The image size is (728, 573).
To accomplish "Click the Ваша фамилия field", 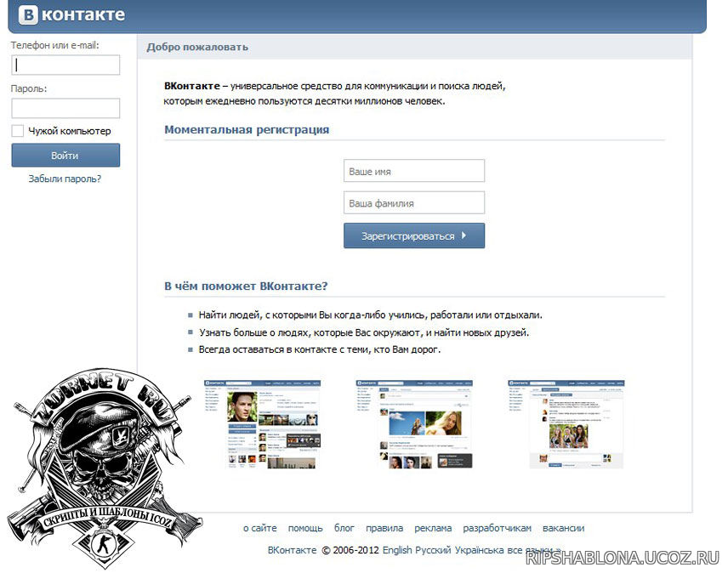I will coord(414,202).
